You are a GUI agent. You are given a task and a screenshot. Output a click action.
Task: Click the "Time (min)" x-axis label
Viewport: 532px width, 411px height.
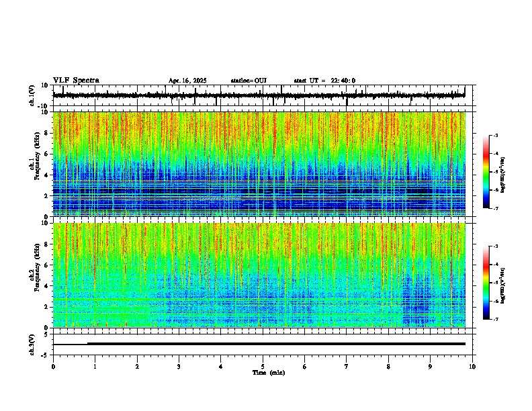(269, 373)
